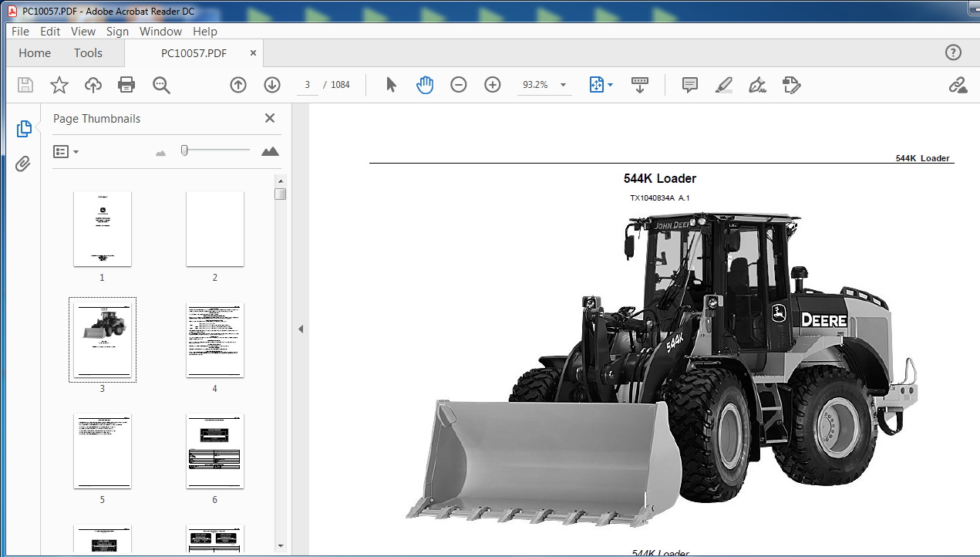Reduce thumbnail size small mountain icon
980x557 pixels.
(160, 153)
